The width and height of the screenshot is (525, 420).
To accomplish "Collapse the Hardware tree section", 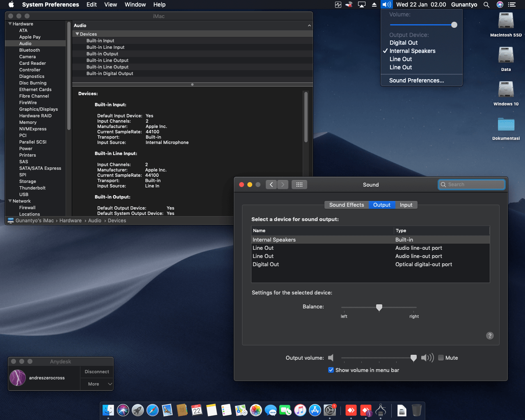I will pyautogui.click(x=10, y=24).
